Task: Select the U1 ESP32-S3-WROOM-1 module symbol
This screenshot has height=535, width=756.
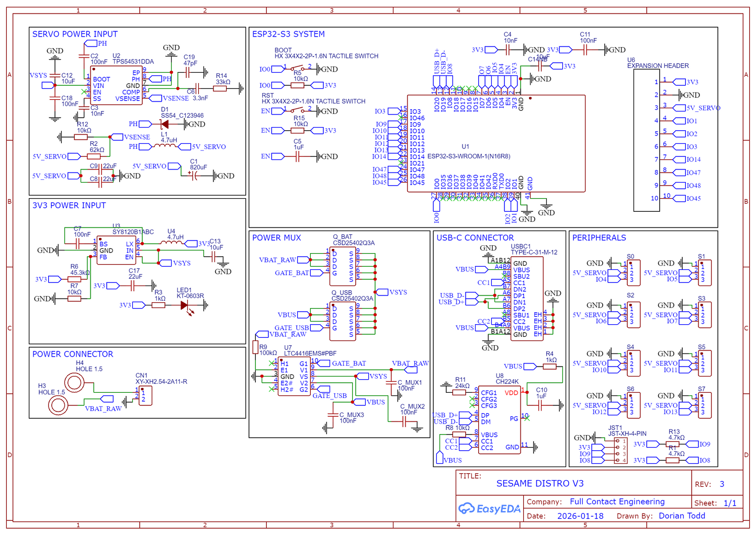Action: (496, 143)
